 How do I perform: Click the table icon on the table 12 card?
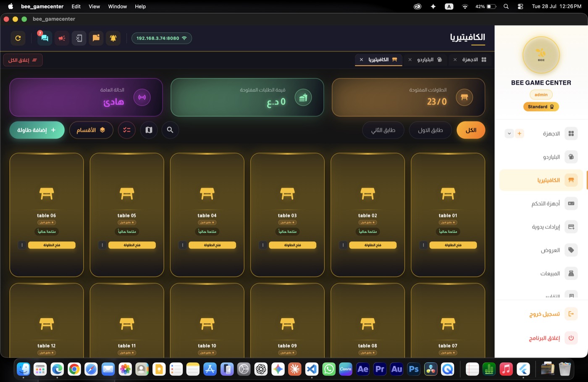point(47,324)
